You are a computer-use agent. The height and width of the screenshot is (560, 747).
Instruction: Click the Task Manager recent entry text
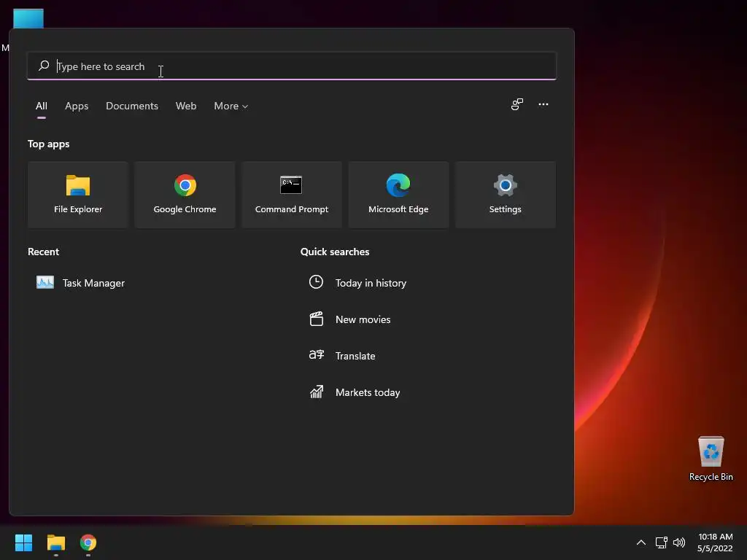pos(93,283)
